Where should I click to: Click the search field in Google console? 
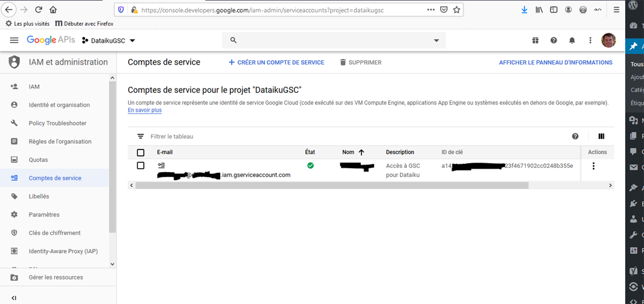(333, 40)
